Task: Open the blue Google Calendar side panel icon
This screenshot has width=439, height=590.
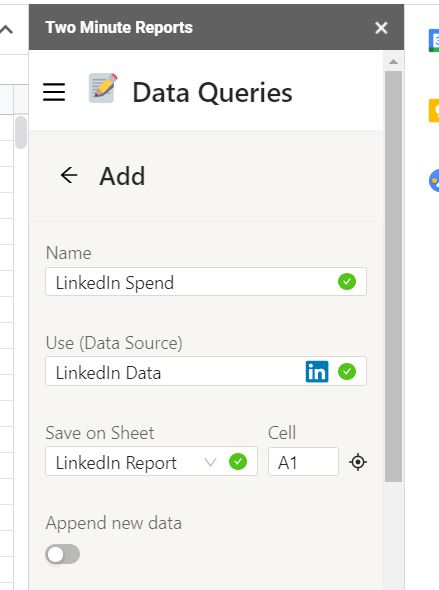Action: [434, 40]
